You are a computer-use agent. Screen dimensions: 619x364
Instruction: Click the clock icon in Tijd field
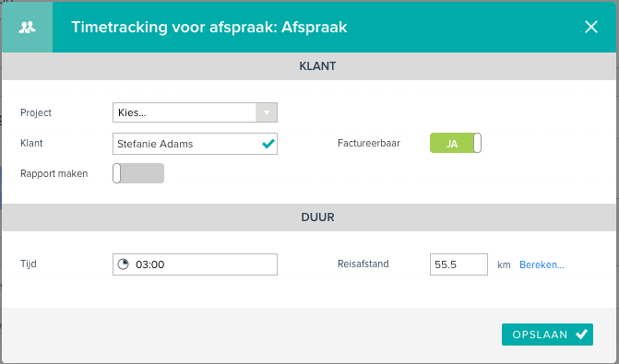(x=124, y=264)
